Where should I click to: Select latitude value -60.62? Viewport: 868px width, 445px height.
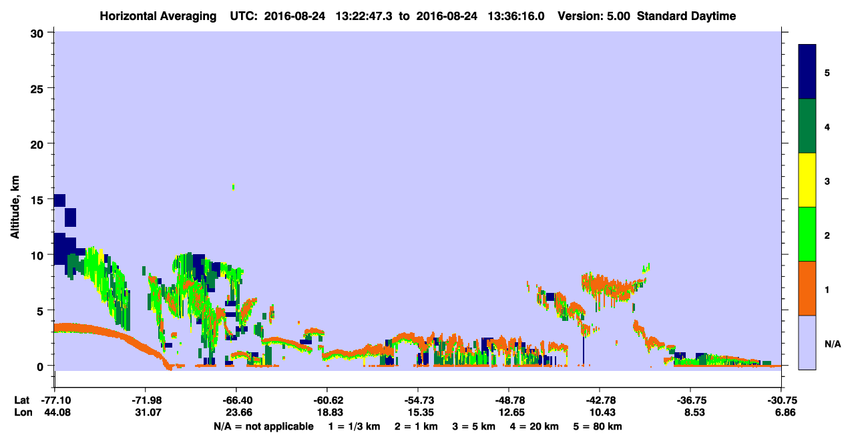pyautogui.click(x=327, y=400)
